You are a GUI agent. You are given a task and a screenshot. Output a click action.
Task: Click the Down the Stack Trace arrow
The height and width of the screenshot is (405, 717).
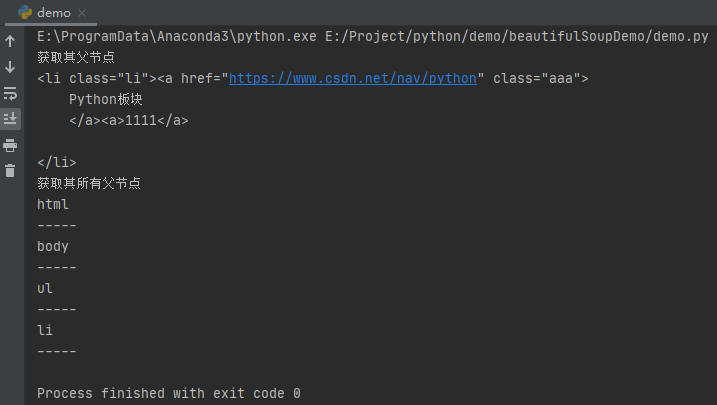click(11, 67)
